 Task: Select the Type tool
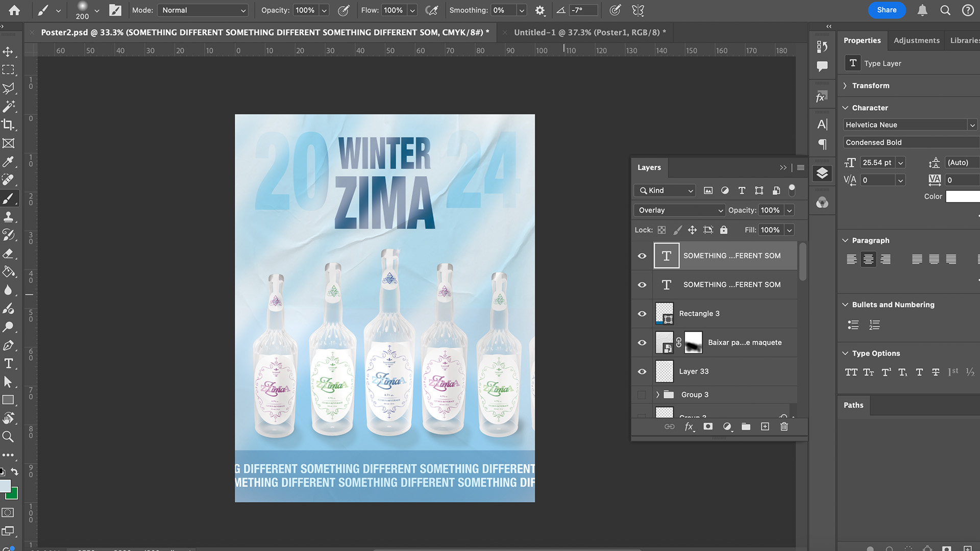click(x=9, y=364)
